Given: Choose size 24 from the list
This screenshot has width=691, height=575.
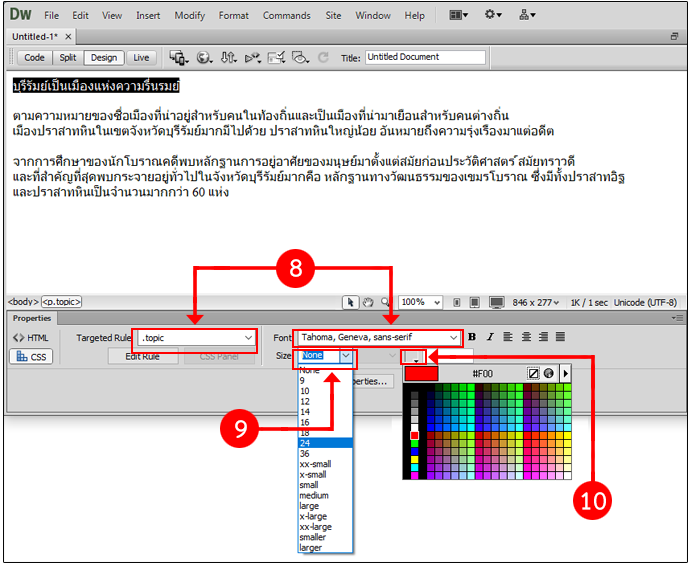Looking at the screenshot, I should coord(325,443).
